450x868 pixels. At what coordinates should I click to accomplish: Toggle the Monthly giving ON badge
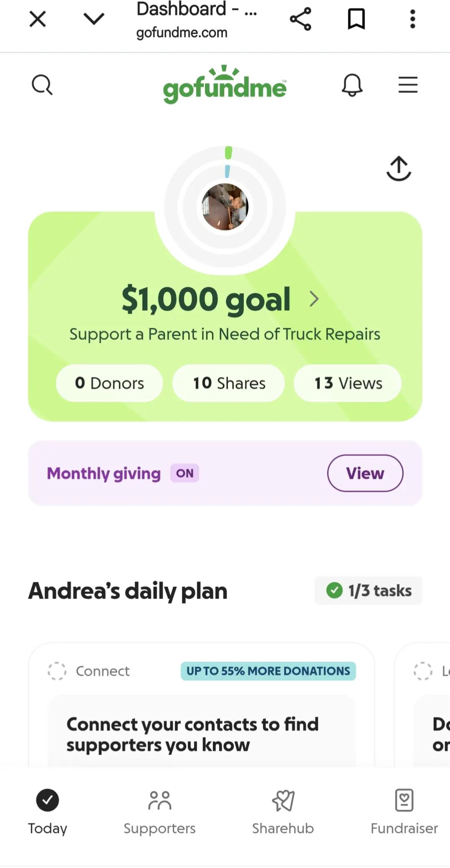(x=185, y=473)
